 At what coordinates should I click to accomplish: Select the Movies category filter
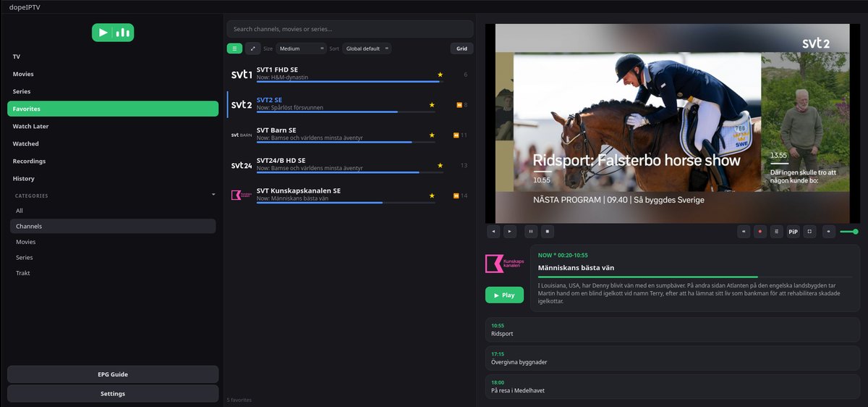113,242
